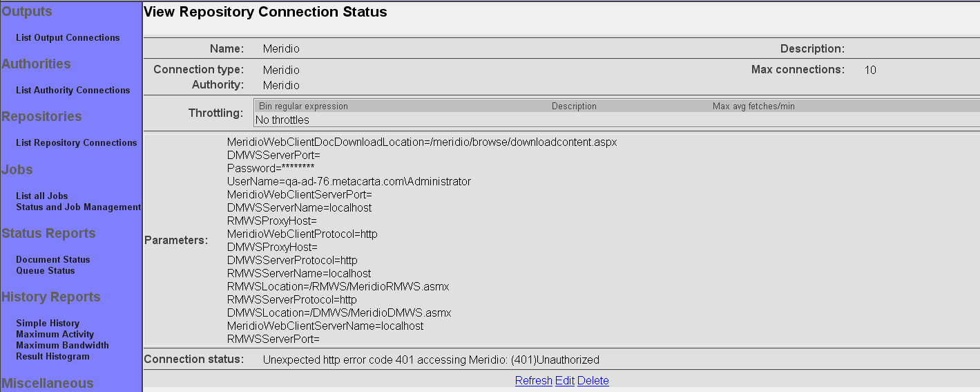Open List Output Connections page

point(68,38)
